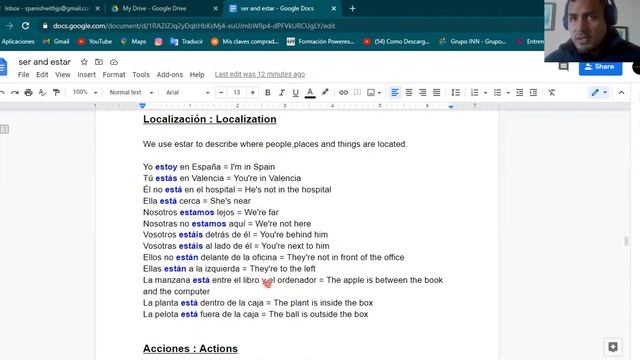Image resolution: width=640 pixels, height=360 pixels.
Task: Open the zoom level 100% dropdown
Action: (85, 93)
